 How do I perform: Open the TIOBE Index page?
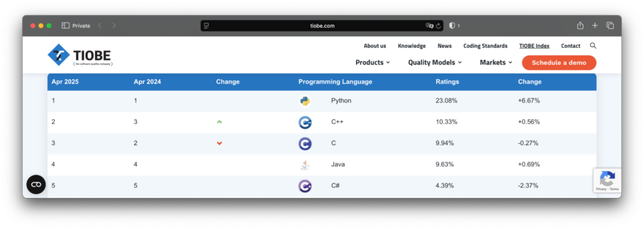[535, 46]
